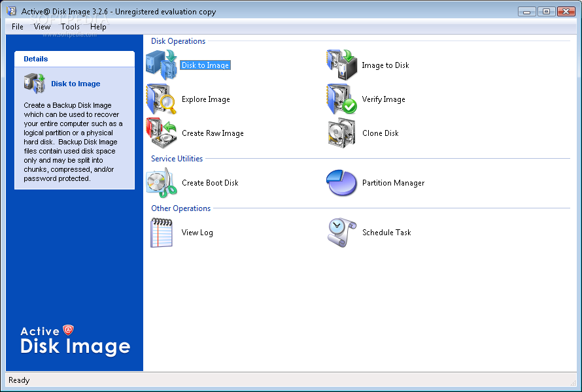Click the Image to Disk icon
Viewport: 582px width, 392px height.
pos(341,65)
